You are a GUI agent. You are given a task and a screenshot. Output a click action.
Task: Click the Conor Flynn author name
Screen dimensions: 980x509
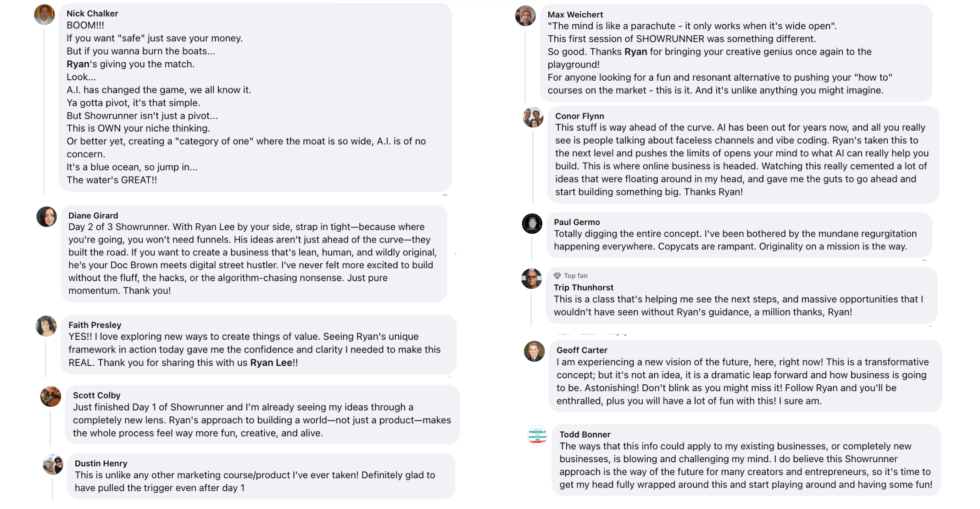point(579,116)
